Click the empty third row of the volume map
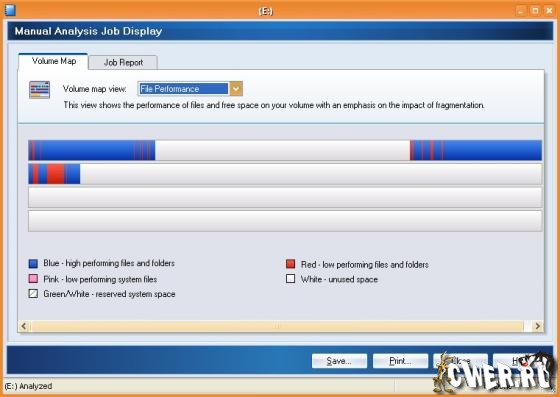This screenshot has height=397, width=560. (285, 197)
